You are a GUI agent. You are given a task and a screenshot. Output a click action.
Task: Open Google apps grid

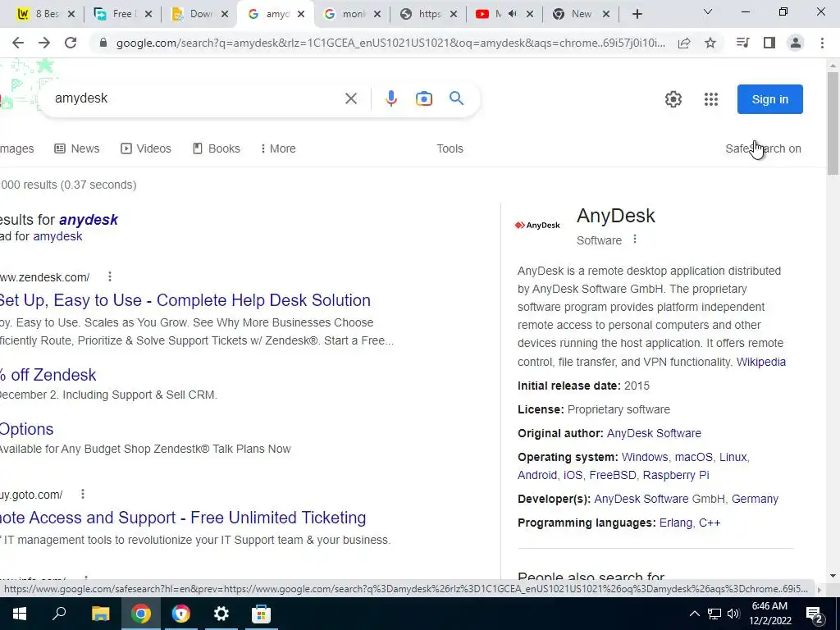pyautogui.click(x=711, y=99)
